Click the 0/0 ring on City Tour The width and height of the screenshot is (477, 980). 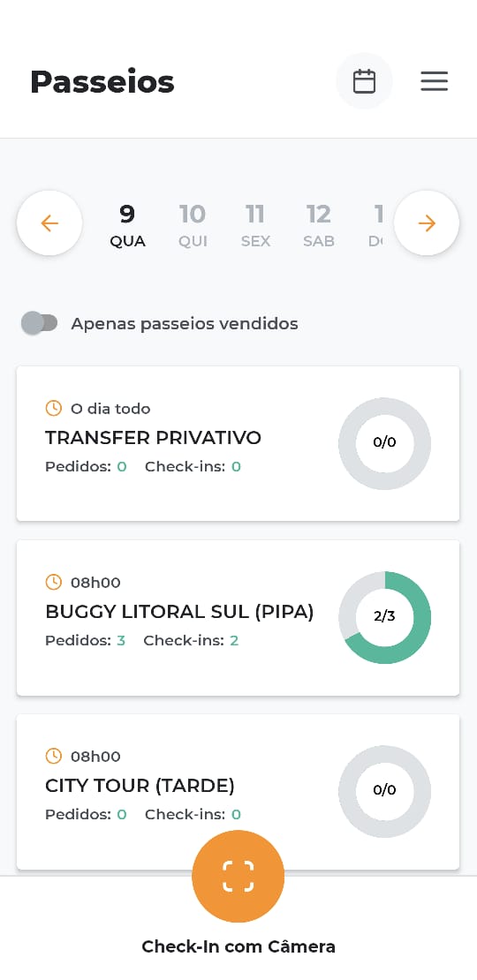coord(384,791)
